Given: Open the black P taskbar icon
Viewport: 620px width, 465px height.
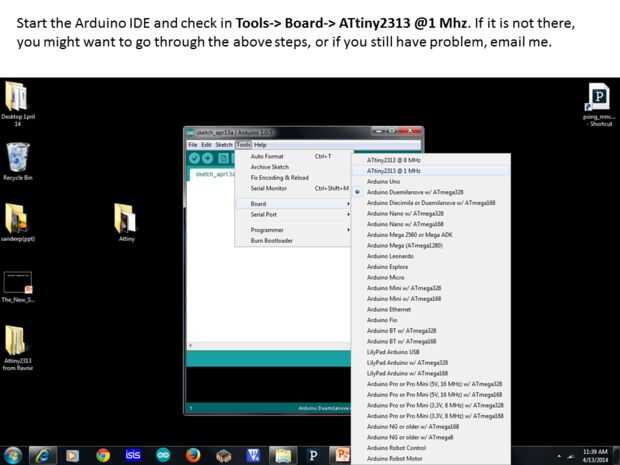Looking at the screenshot, I should tap(313, 456).
